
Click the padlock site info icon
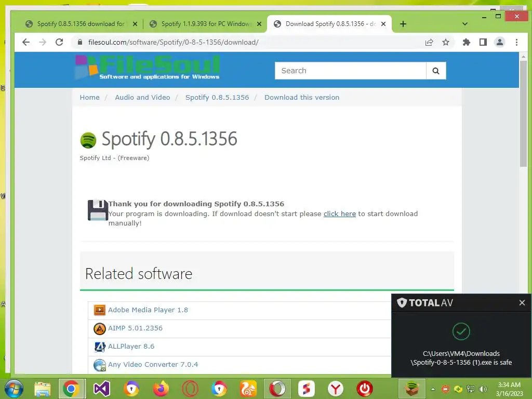coord(79,42)
